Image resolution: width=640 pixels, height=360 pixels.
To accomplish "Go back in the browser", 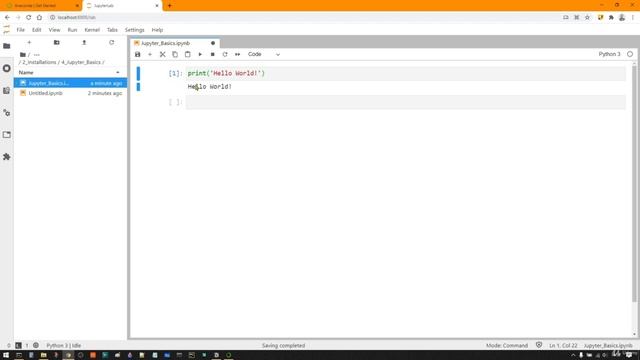I will coord(7,18).
